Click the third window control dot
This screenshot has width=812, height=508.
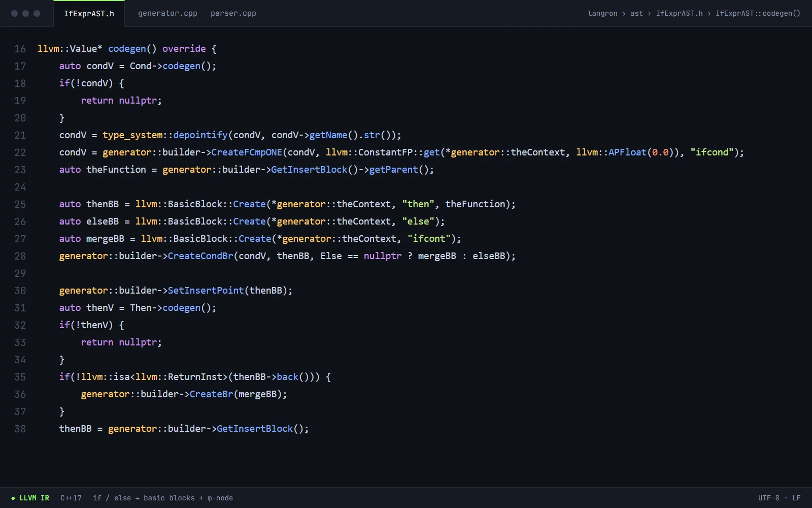[x=37, y=14]
